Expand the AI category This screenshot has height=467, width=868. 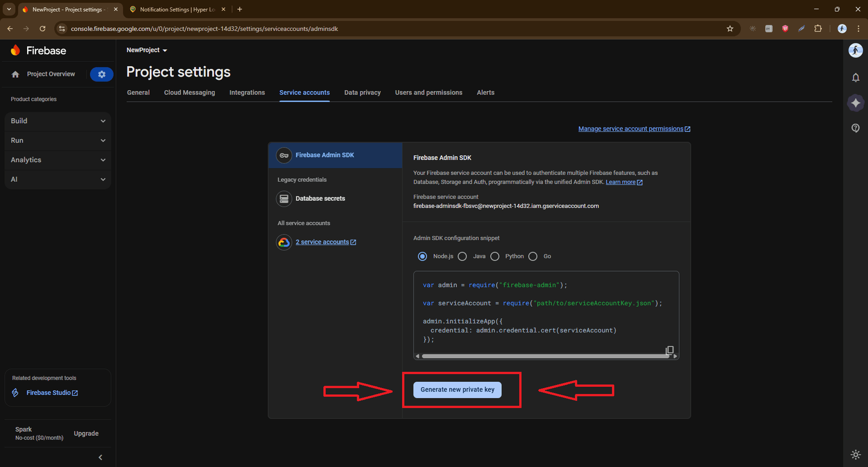coord(58,180)
